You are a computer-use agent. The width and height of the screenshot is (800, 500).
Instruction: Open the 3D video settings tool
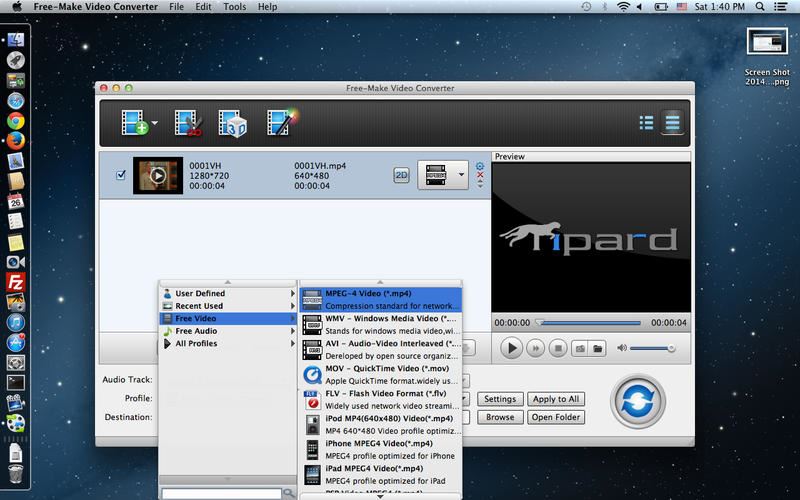[232, 123]
